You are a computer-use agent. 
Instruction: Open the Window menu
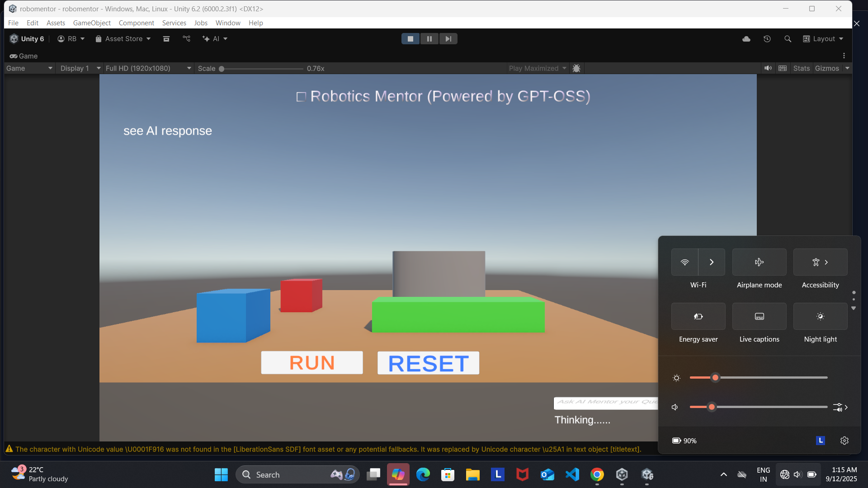coord(228,23)
